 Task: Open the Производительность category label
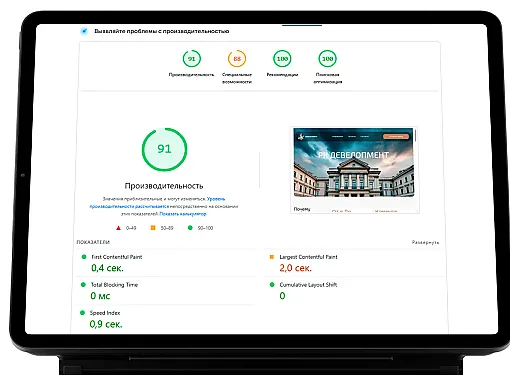coord(191,75)
